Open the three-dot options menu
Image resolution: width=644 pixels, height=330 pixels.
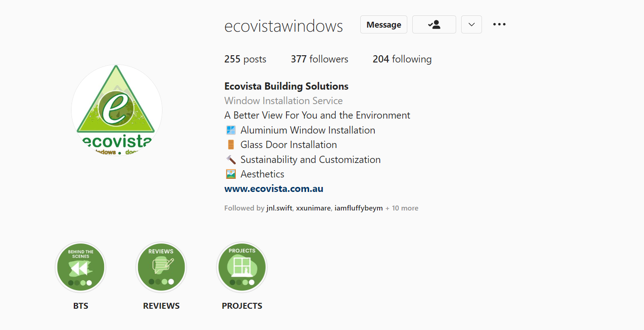coord(499,24)
